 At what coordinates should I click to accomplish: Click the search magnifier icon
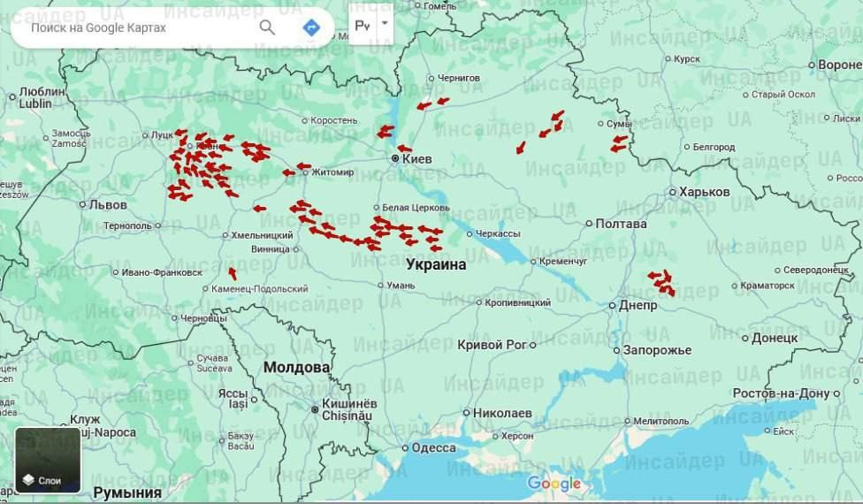(x=267, y=27)
